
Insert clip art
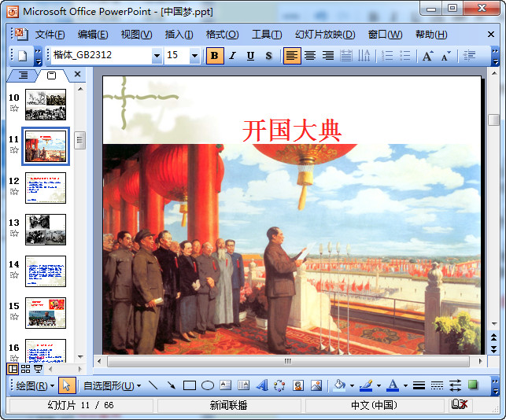coord(298,385)
